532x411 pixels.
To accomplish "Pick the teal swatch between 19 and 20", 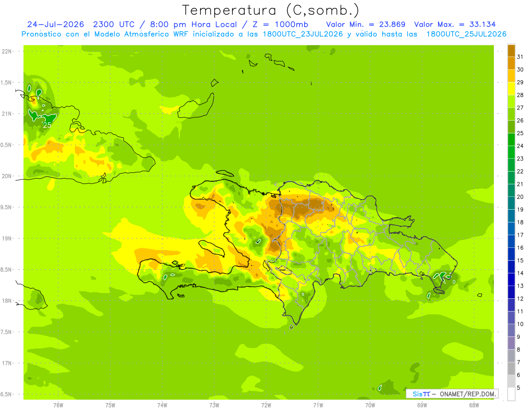I will (x=511, y=203).
